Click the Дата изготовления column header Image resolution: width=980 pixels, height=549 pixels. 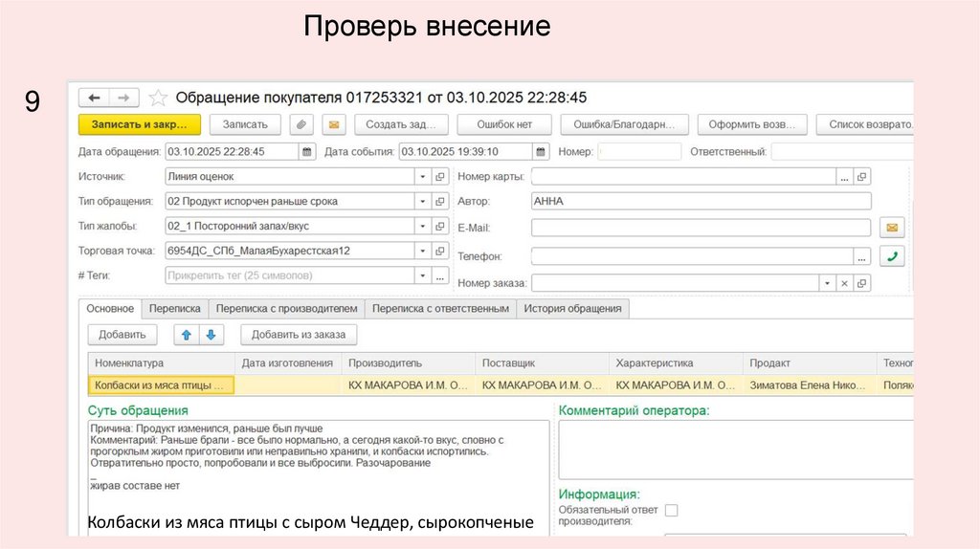point(287,362)
